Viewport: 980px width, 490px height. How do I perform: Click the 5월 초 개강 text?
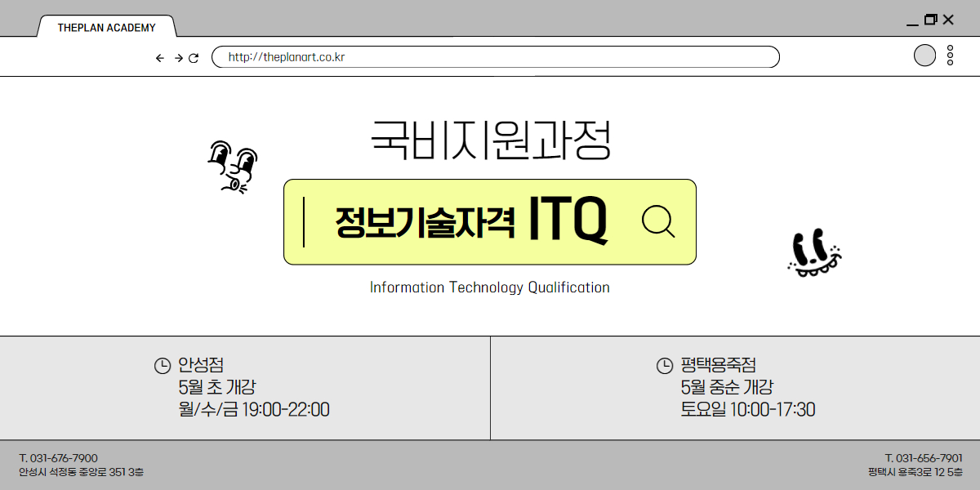coord(217,387)
